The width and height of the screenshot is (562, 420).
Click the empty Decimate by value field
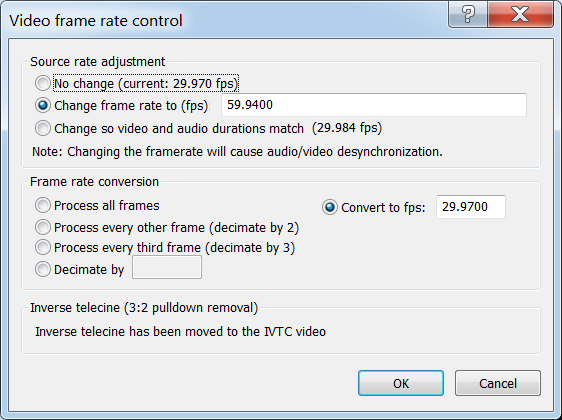[x=167, y=267]
